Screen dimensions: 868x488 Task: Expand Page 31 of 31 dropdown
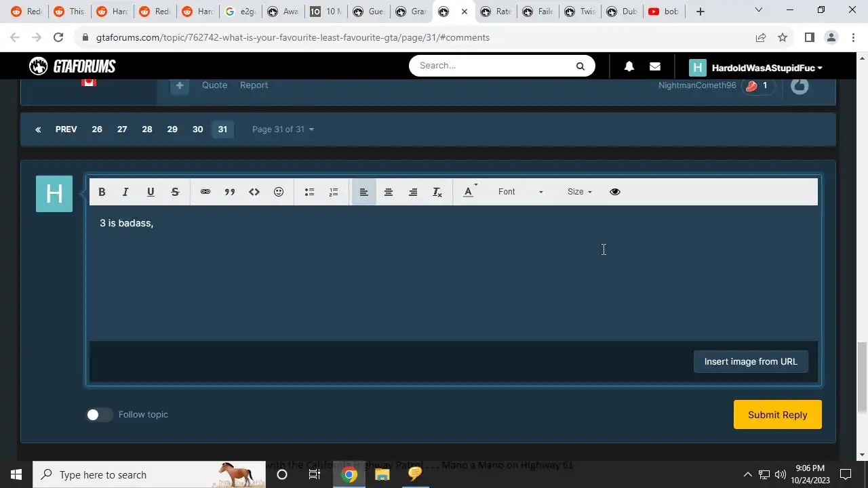[x=283, y=129]
